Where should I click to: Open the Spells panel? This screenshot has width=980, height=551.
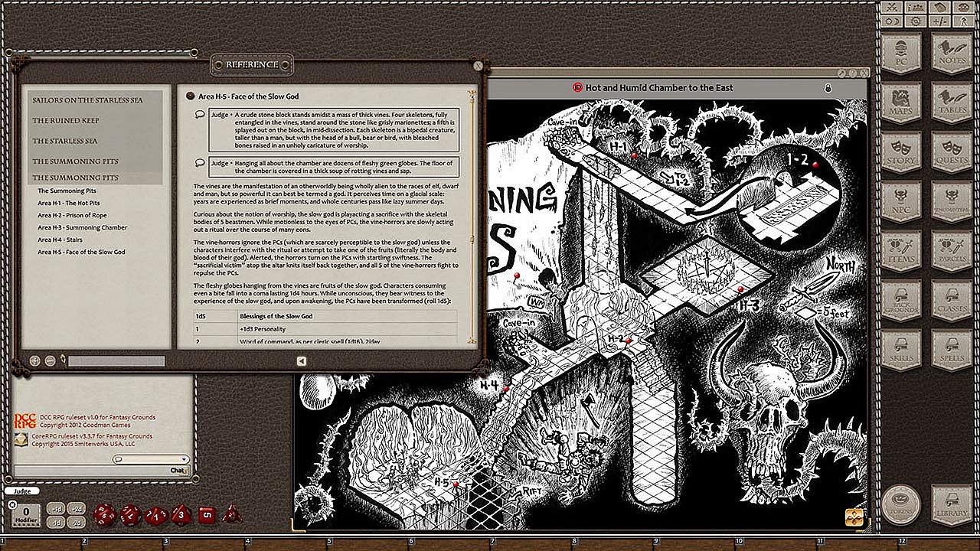[x=952, y=350]
